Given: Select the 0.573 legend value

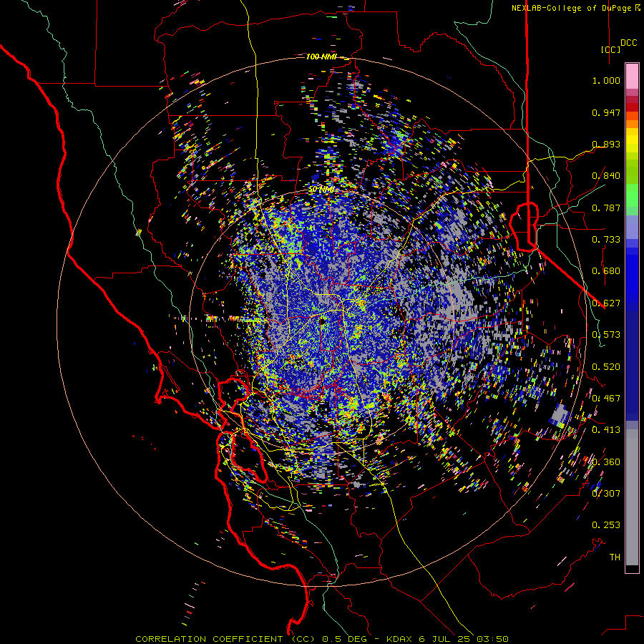Looking at the screenshot, I should (606, 335).
